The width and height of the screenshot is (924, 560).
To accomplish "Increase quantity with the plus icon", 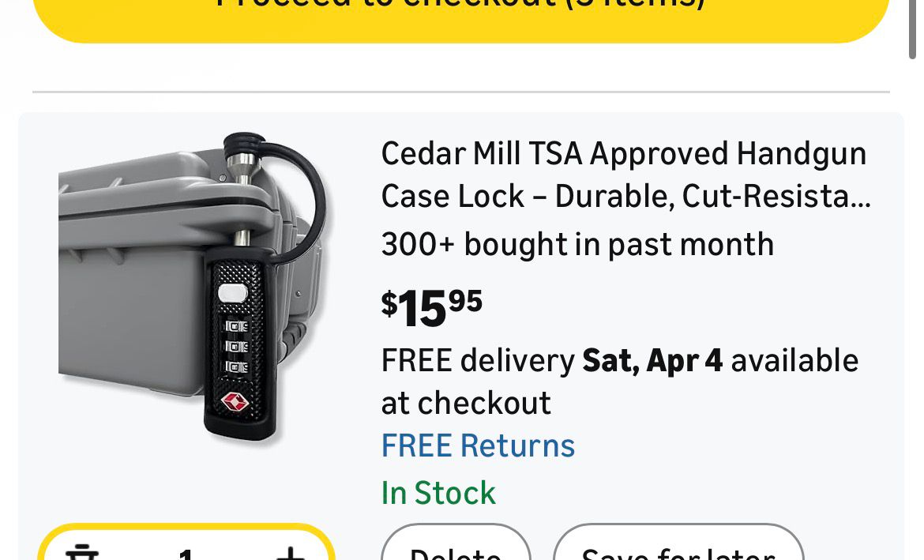I will pyautogui.click(x=290, y=553).
